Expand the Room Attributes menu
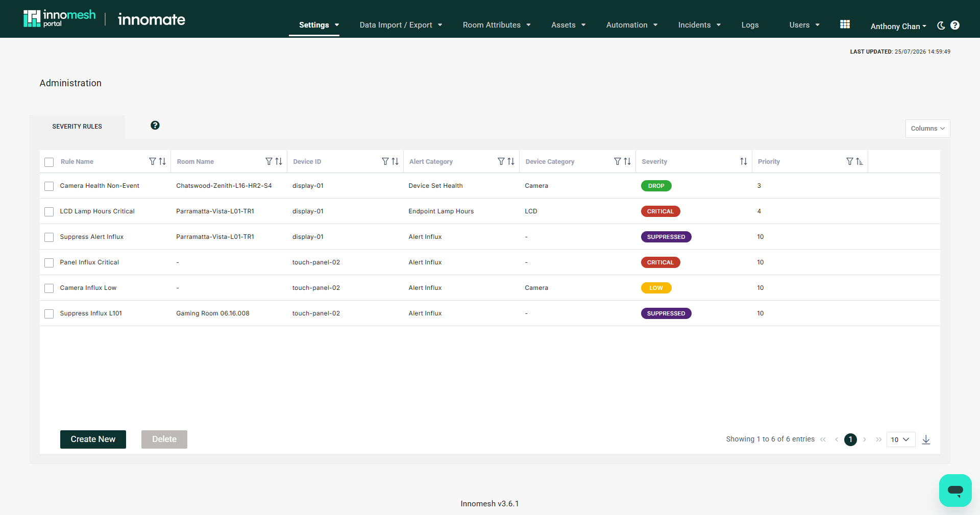980x515 pixels. (497, 25)
